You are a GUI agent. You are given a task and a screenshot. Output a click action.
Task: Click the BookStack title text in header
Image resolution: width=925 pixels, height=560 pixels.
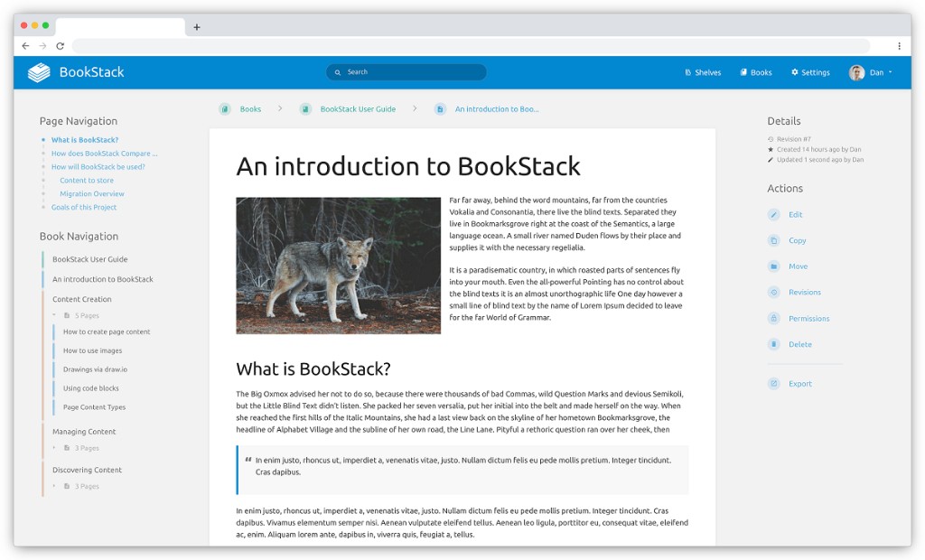(x=91, y=72)
